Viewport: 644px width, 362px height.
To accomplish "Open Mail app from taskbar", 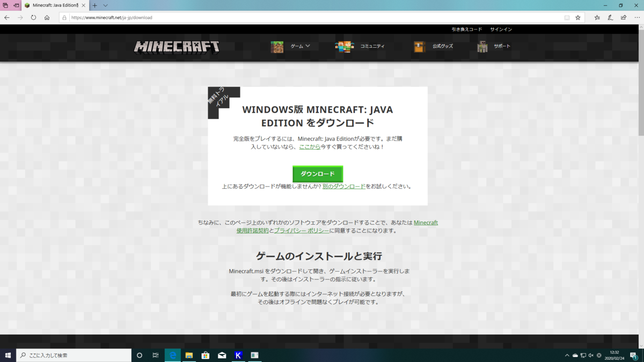I will [x=222, y=355].
